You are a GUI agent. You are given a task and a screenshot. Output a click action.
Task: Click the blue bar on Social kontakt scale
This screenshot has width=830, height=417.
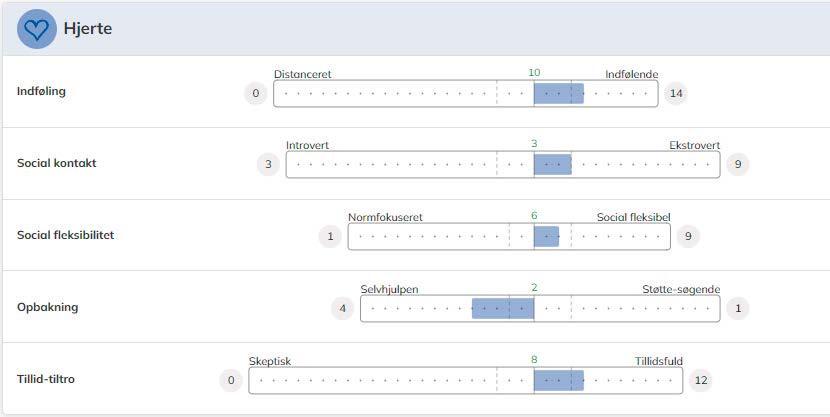pos(552,165)
